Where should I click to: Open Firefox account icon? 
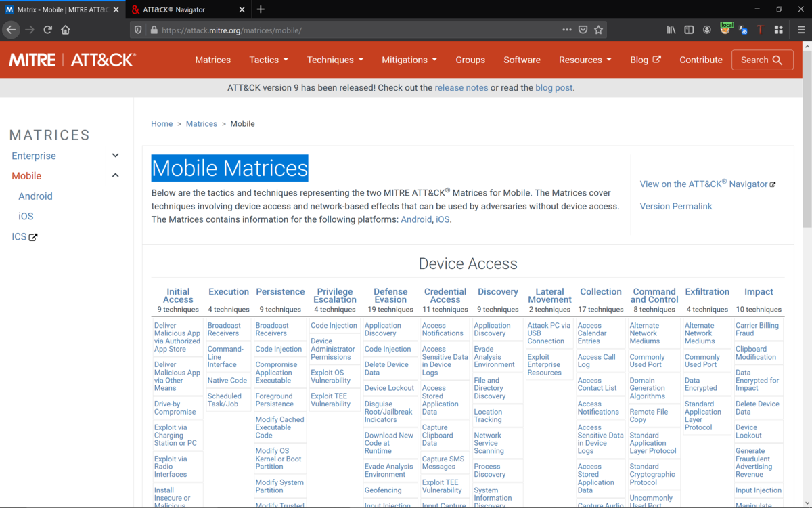point(707,30)
